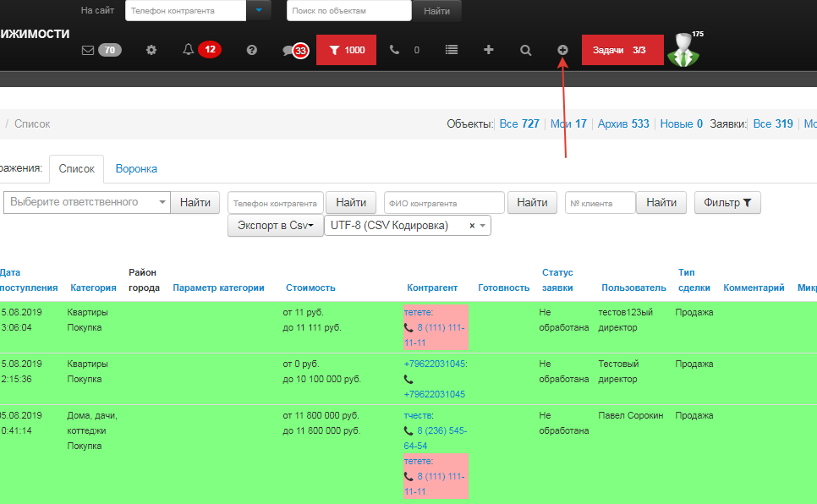Open the mail envelope icon with 70 badge
The width and height of the screenshot is (817, 504).
pos(101,50)
